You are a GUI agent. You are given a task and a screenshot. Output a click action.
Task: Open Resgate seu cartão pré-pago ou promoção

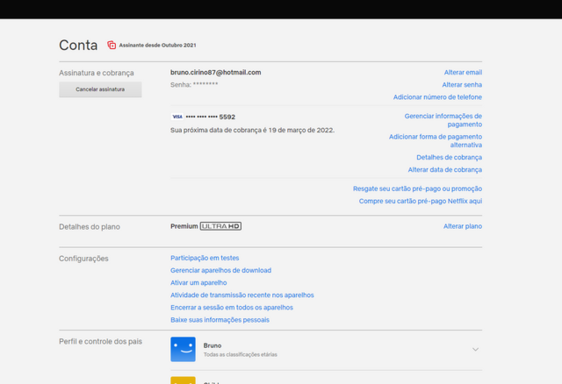point(417,189)
